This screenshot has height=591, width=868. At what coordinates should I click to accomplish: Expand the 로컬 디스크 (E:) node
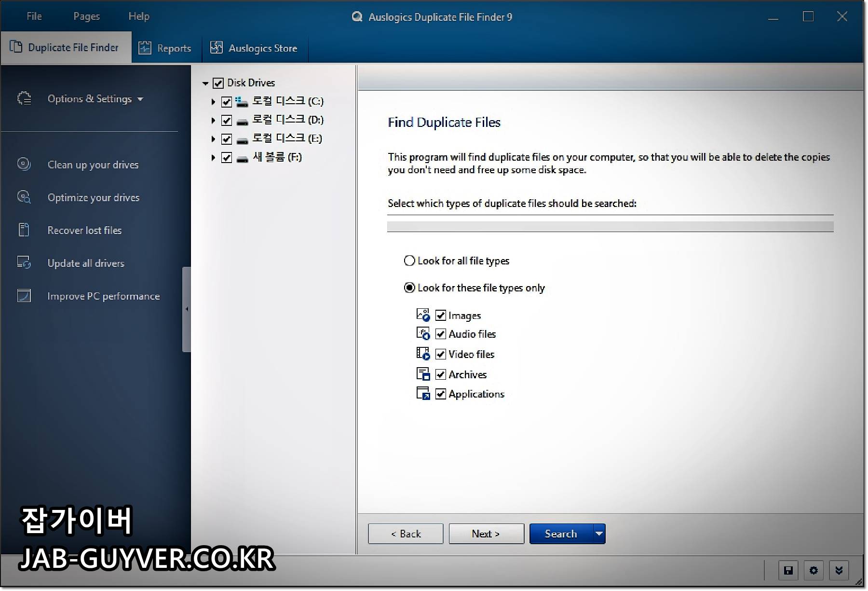click(x=213, y=139)
